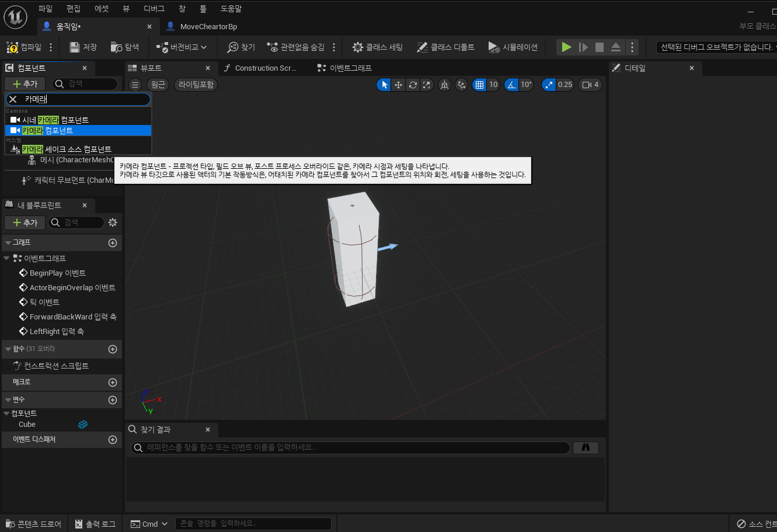
Task: Open the 디버그 menu
Action: click(154, 9)
